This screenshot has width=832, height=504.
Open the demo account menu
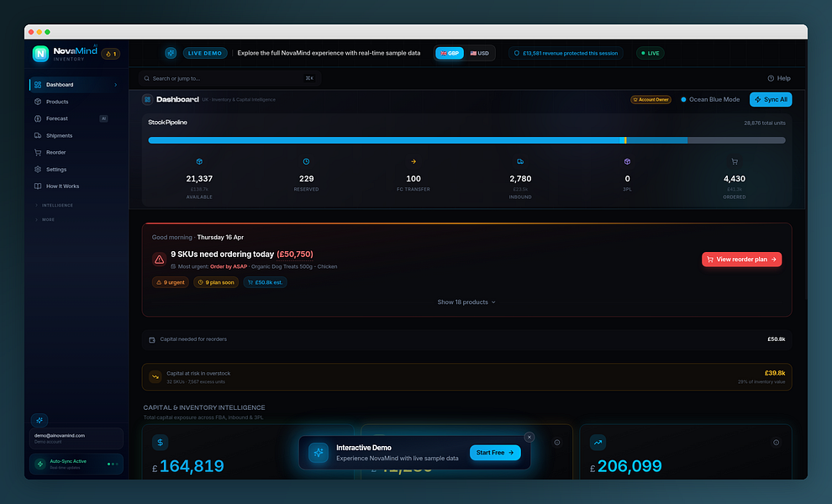click(x=76, y=438)
